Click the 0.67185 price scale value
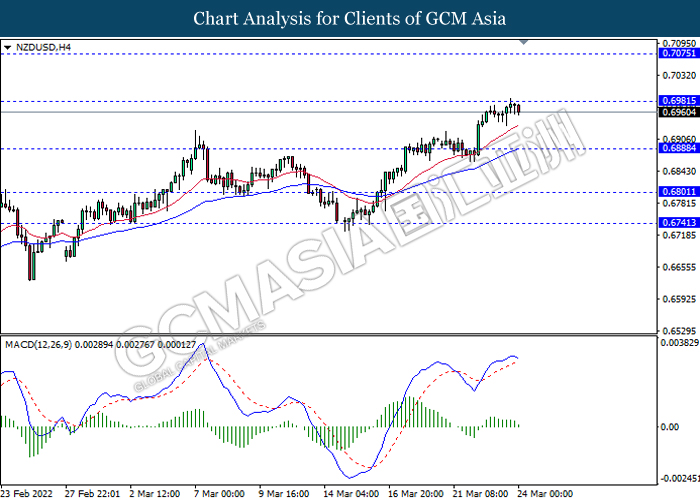Image resolution: width=700 pixels, height=500 pixels. pyautogui.click(x=679, y=235)
